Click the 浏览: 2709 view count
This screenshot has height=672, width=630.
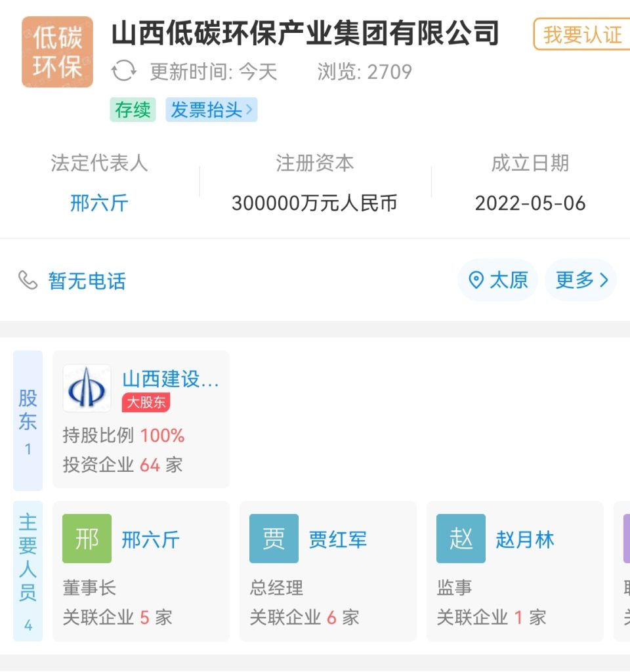(364, 72)
